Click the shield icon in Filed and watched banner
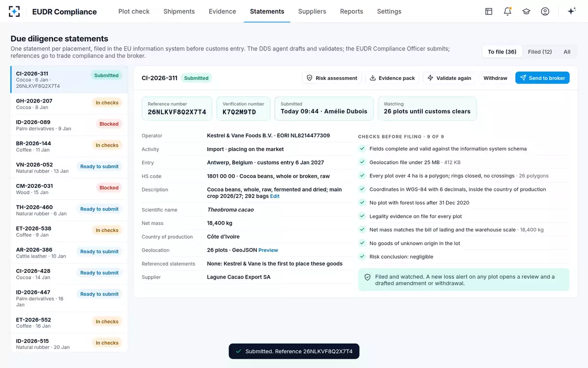 [x=367, y=277]
